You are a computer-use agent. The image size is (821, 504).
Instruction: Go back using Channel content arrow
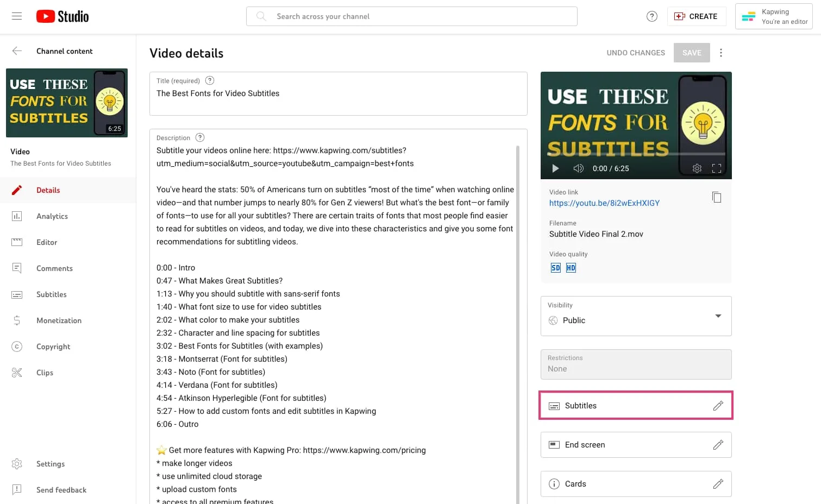tap(17, 51)
